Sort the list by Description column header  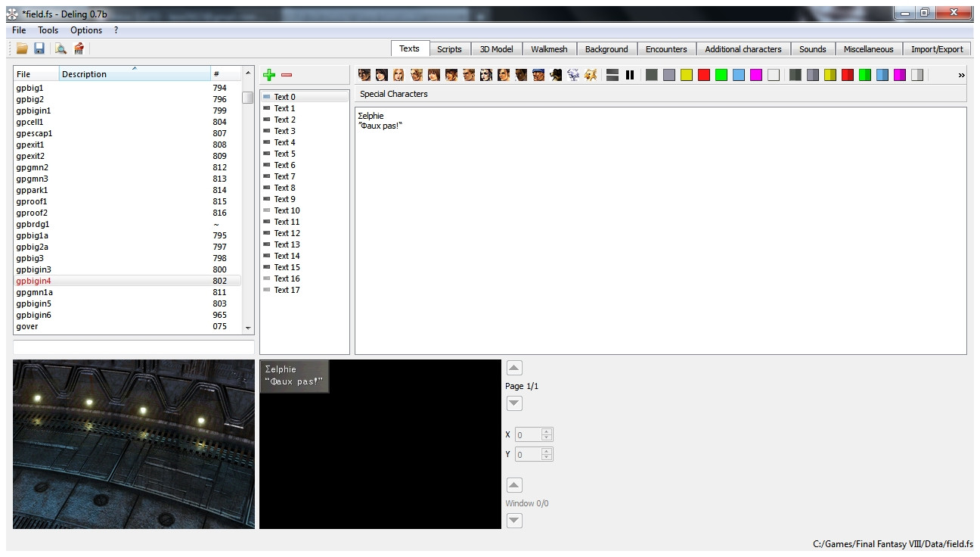tap(135, 73)
